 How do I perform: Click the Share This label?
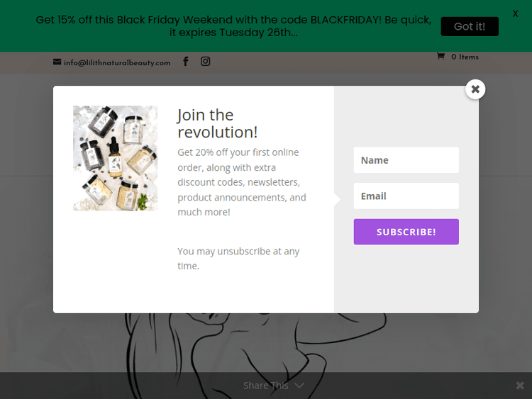tap(265, 386)
